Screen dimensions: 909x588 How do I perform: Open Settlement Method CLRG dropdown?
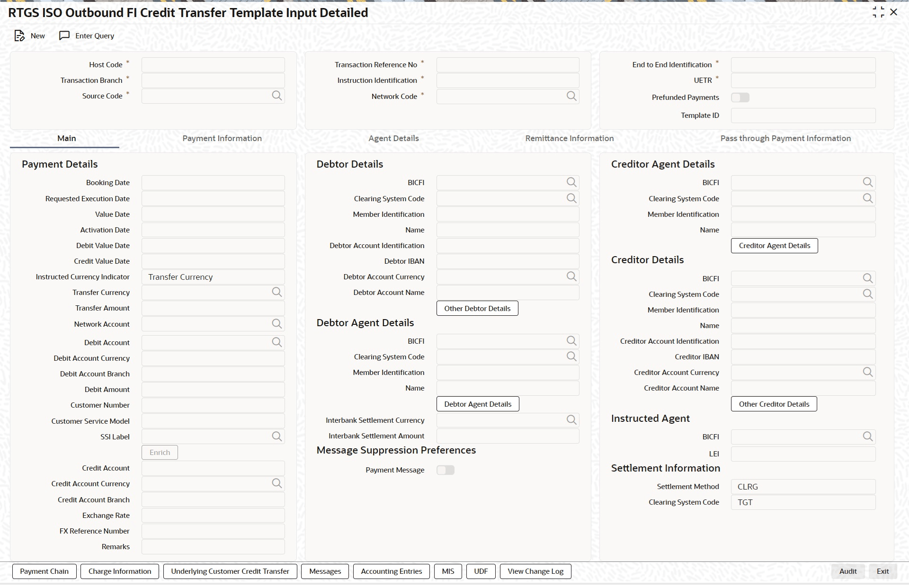(x=803, y=487)
